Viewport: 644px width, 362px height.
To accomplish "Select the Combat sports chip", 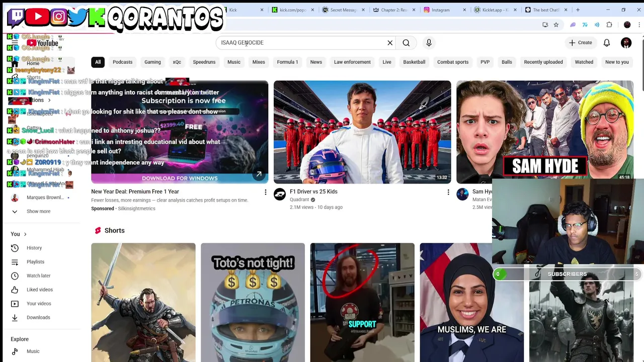I will click(x=453, y=62).
